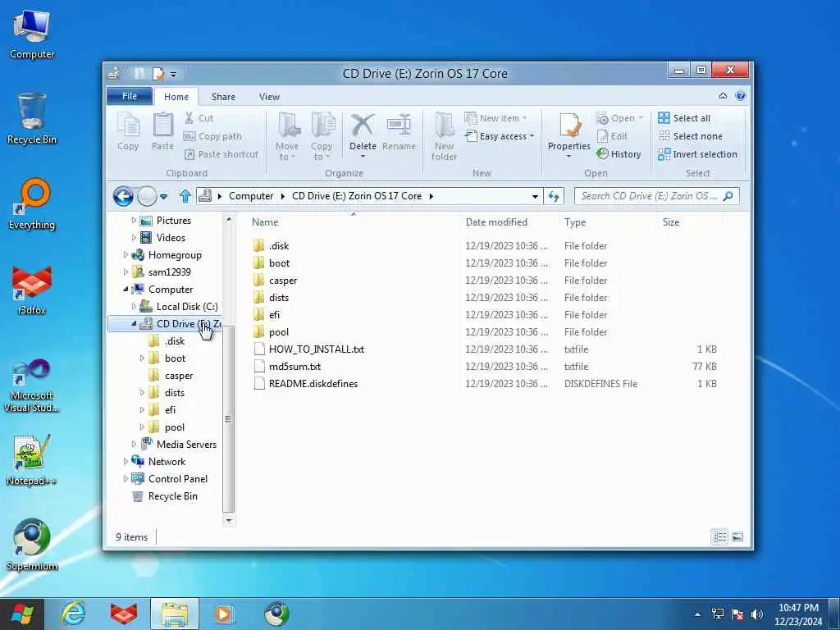Screen dimensions: 840x630
Task: Collapse the Computer tree node
Action: click(x=126, y=290)
